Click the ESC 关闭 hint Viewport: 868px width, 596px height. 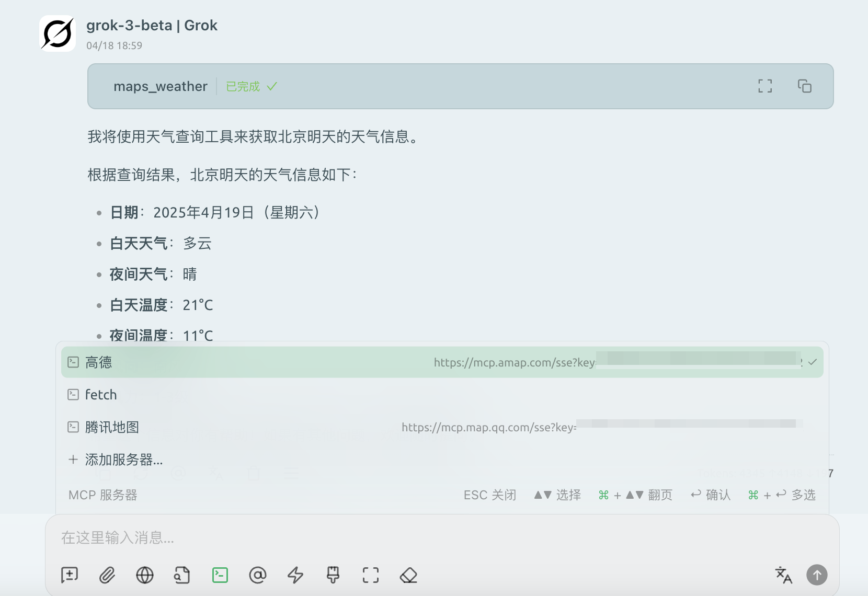[x=489, y=495]
